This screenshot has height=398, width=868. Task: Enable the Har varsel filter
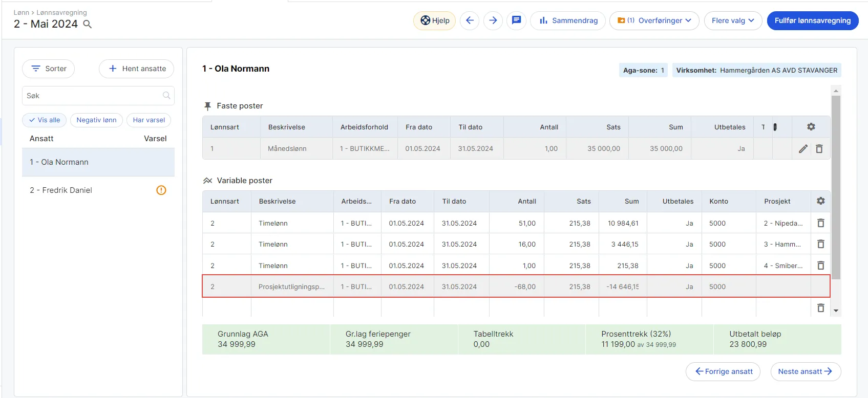pos(149,120)
